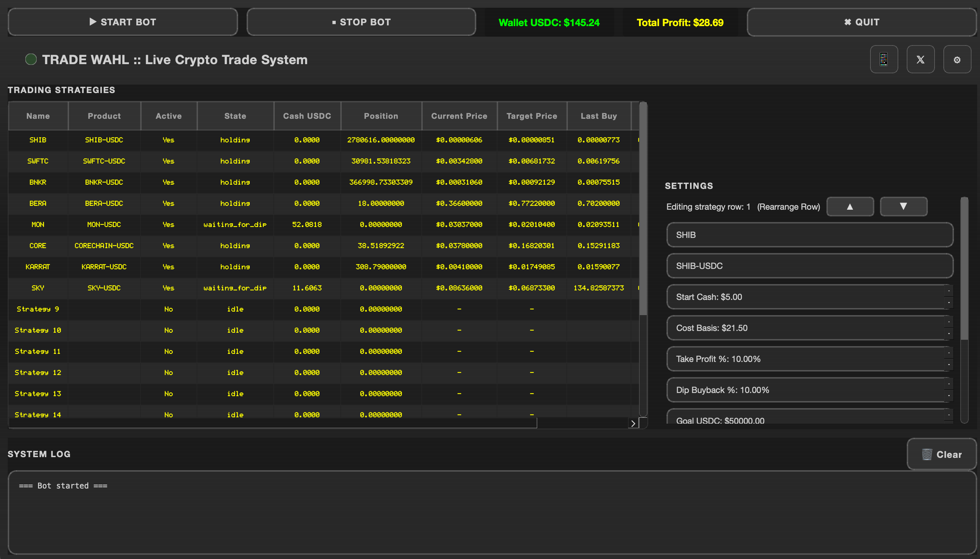Increase Start Cash with up stepper
Screen dimensions: 980x559
949,291
